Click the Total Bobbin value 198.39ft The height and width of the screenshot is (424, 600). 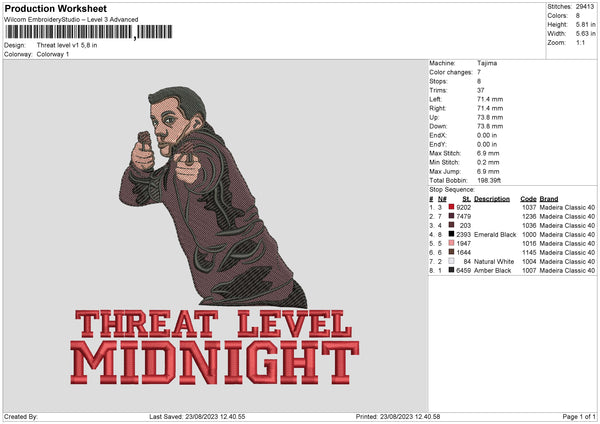(x=489, y=180)
